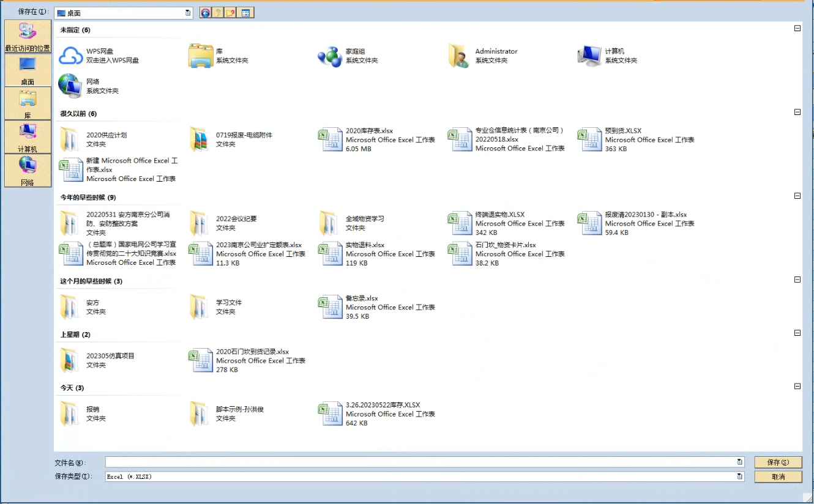Open the 保存类型 file type dropdown
The height and width of the screenshot is (504, 814).
point(739,476)
